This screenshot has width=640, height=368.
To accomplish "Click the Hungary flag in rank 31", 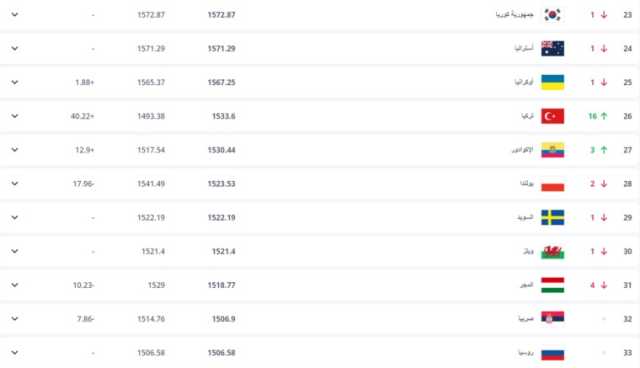I will (x=553, y=285).
